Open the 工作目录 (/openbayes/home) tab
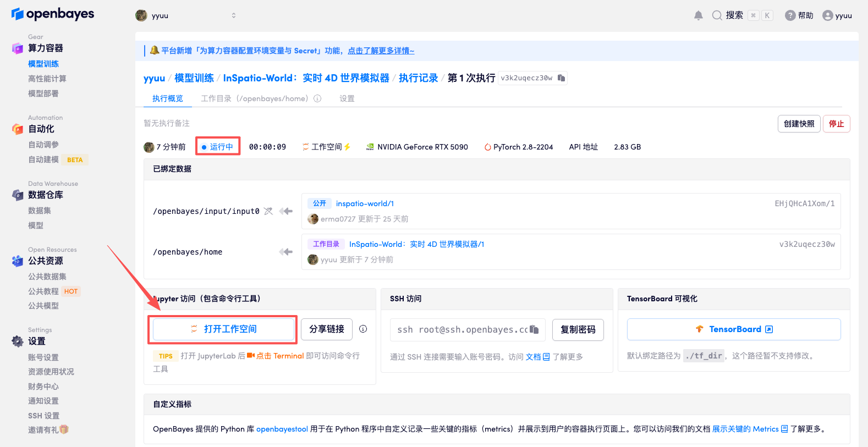The width and height of the screenshot is (868, 447). [254, 98]
